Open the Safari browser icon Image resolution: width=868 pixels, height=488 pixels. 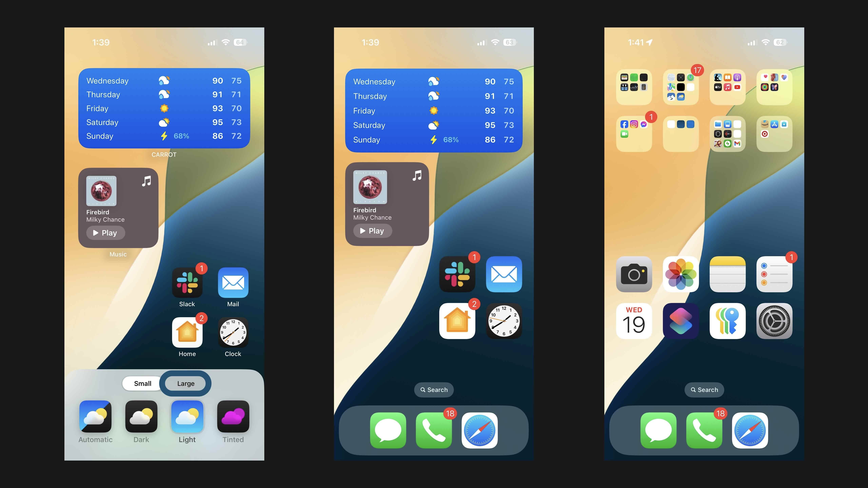point(479,430)
